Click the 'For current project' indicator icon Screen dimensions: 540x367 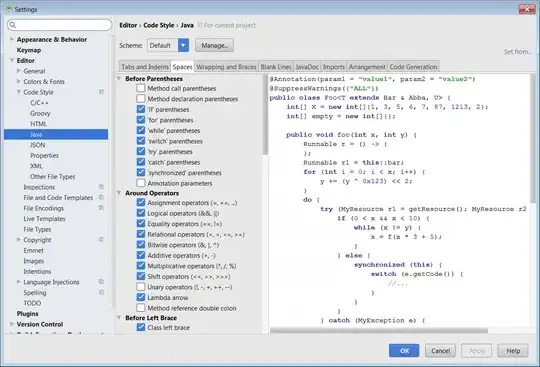coord(200,25)
